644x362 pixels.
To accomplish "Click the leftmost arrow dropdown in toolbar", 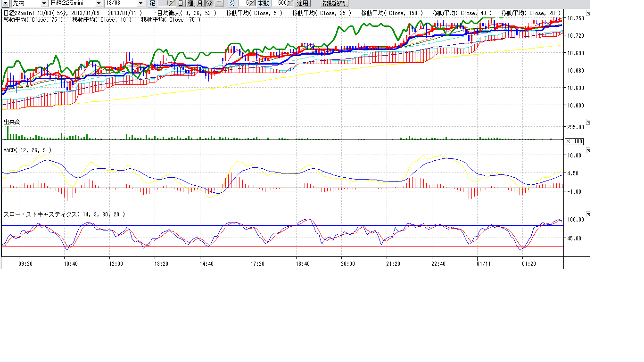I will tap(6, 3).
